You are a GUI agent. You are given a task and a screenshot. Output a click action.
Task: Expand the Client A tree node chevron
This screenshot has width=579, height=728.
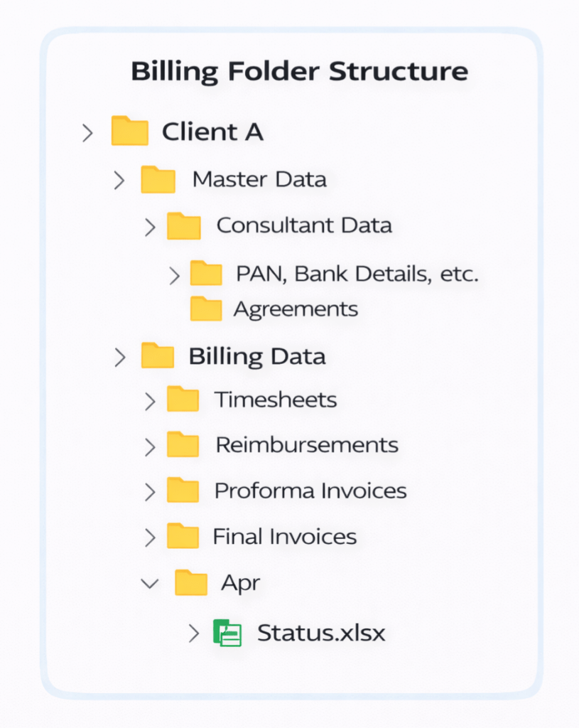(x=87, y=132)
